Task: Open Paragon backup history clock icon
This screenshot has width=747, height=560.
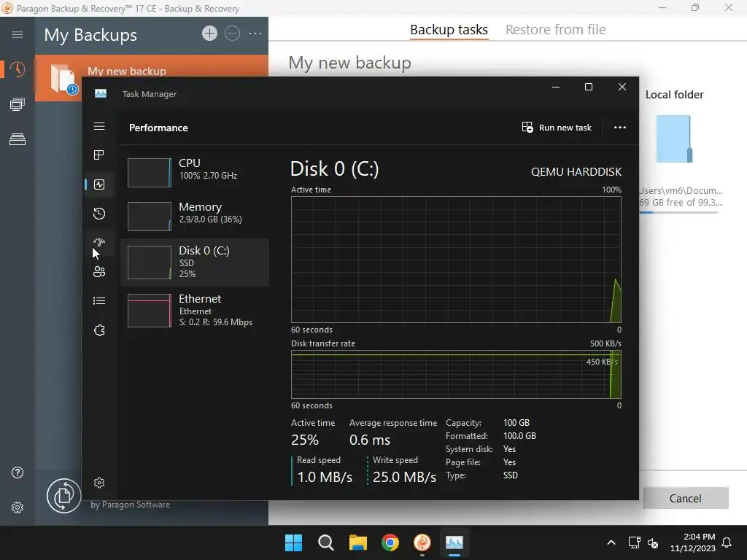Action: pos(18,69)
